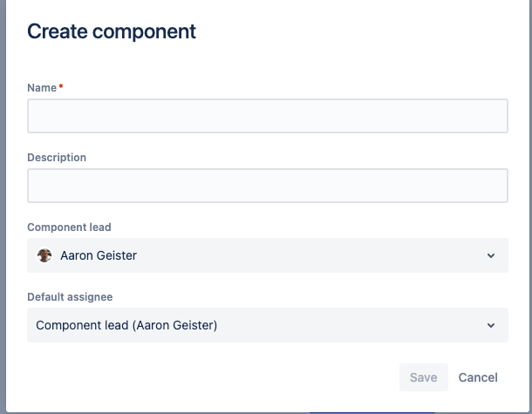The image size is (532, 414).
Task: Focus the Name text field
Action: point(267,116)
